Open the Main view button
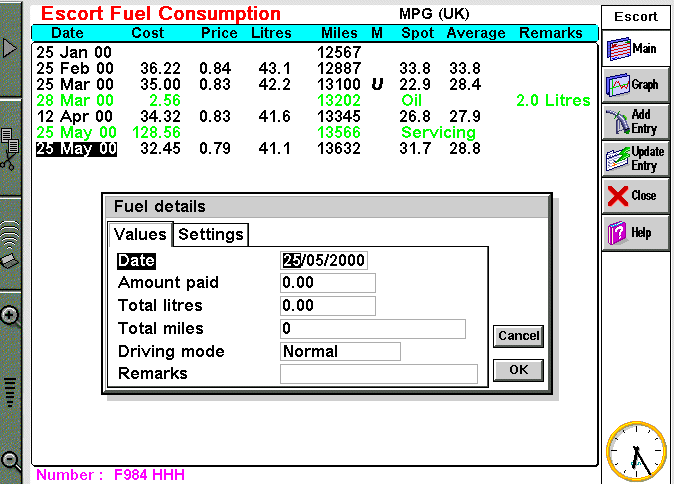This screenshot has width=674, height=484. [x=635, y=49]
